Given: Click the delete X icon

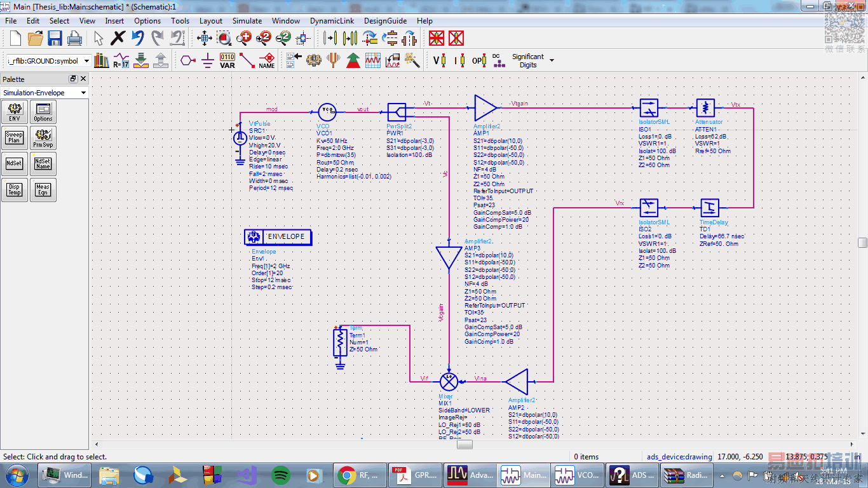Looking at the screenshot, I should point(118,38).
